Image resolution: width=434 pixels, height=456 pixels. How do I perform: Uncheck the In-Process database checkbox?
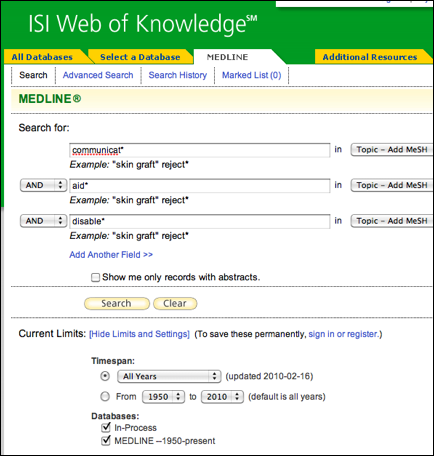(106, 427)
